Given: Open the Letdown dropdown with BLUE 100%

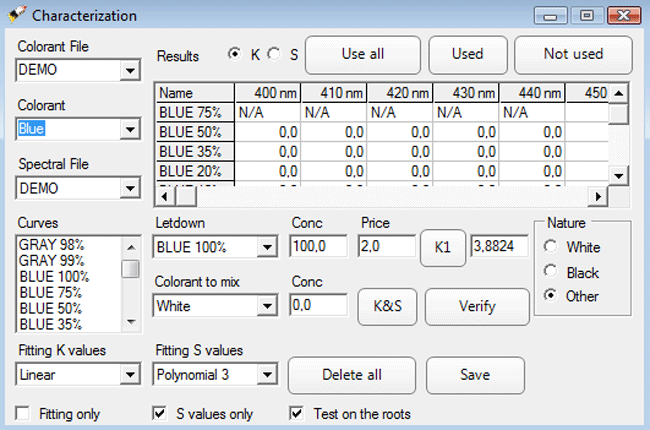Looking at the screenshot, I should (267, 247).
